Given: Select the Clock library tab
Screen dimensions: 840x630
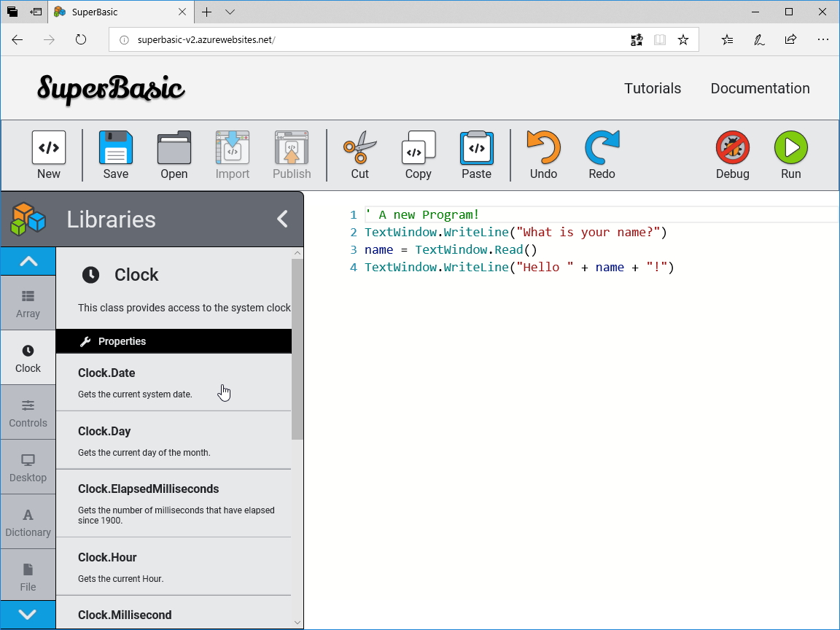Looking at the screenshot, I should [x=28, y=359].
